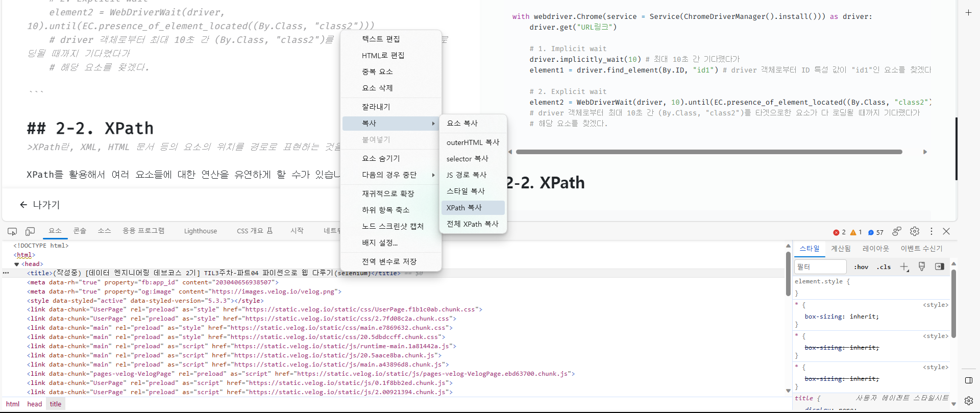Click the red error count icon
The image size is (980, 413).
tap(836, 232)
